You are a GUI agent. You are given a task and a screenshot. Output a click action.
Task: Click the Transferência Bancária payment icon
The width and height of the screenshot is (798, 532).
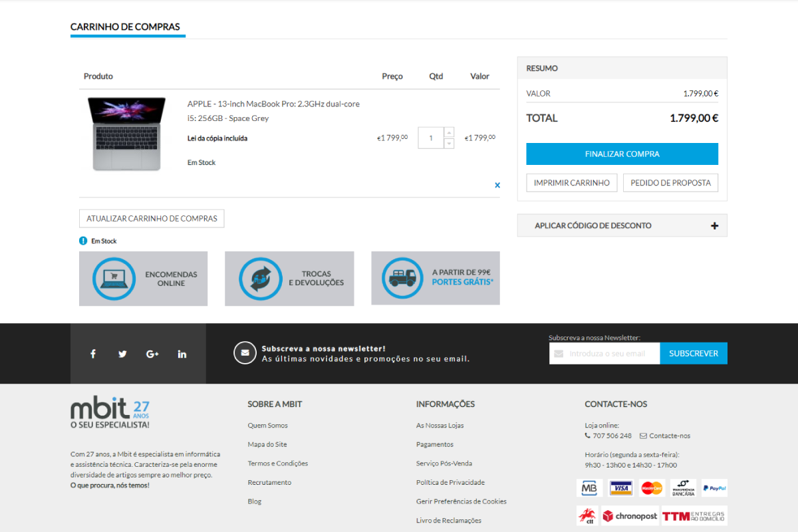click(x=683, y=488)
